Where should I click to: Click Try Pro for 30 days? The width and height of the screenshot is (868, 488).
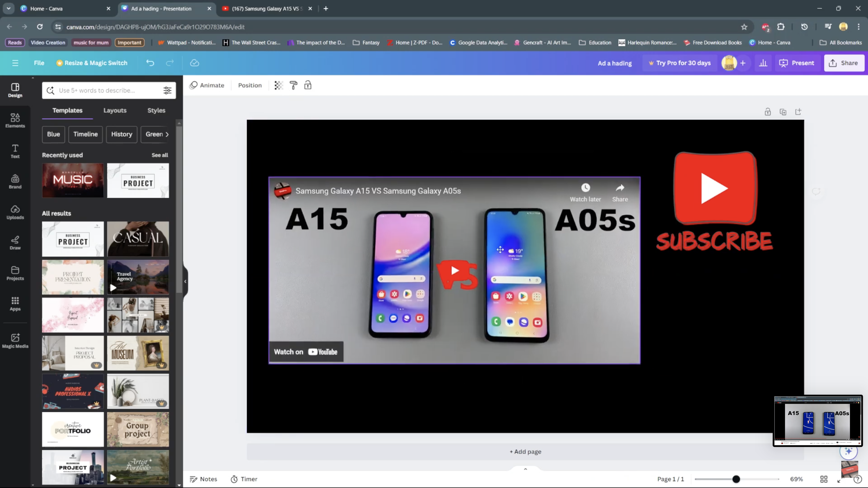[x=680, y=63]
